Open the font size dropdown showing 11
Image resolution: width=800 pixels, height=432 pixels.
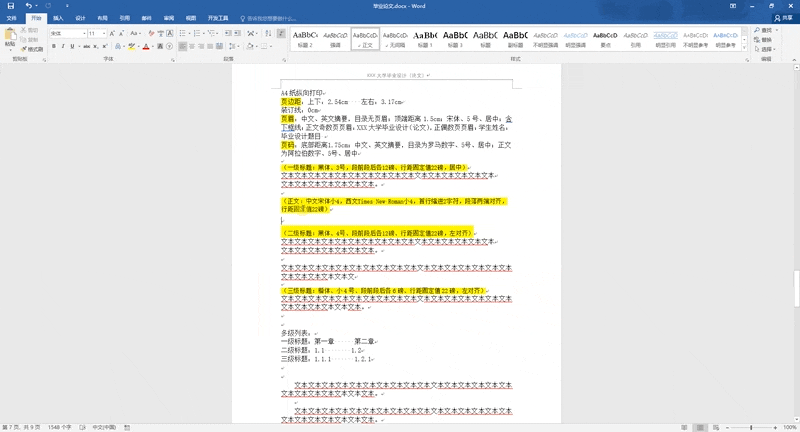click(x=104, y=33)
